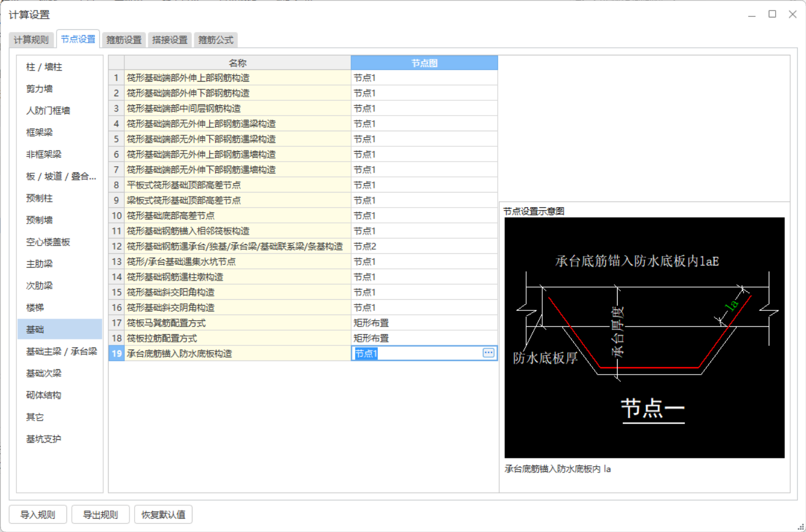
Task: Click the 导出规则 button
Action: (x=100, y=514)
